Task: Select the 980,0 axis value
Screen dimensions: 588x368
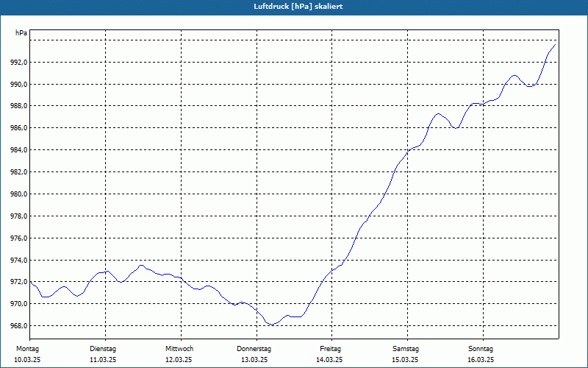Action: 18,194
